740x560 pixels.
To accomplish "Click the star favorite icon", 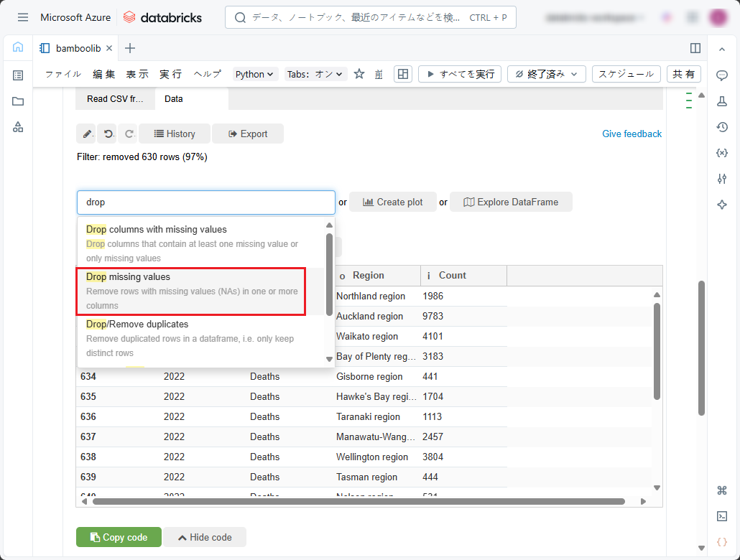I will [359, 74].
